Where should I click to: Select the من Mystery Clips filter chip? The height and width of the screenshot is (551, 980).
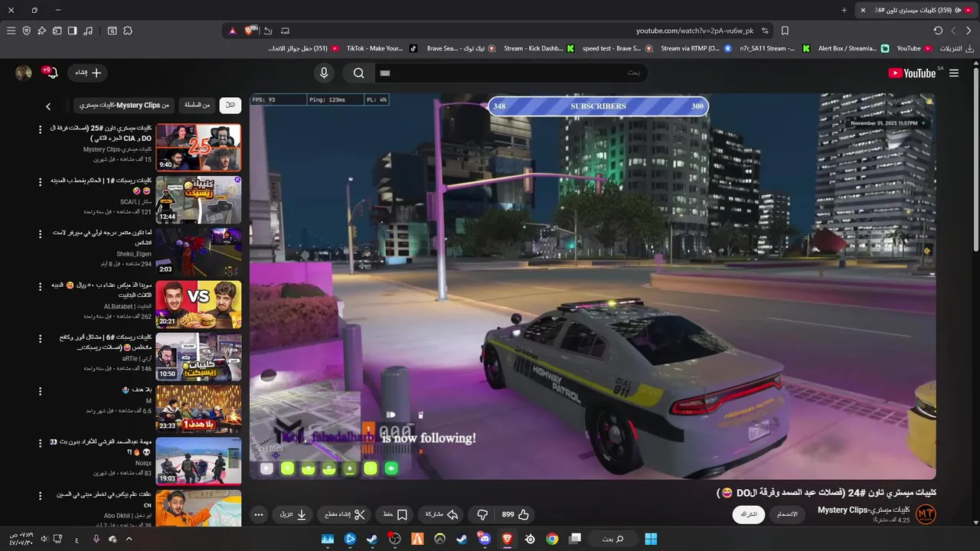click(125, 105)
